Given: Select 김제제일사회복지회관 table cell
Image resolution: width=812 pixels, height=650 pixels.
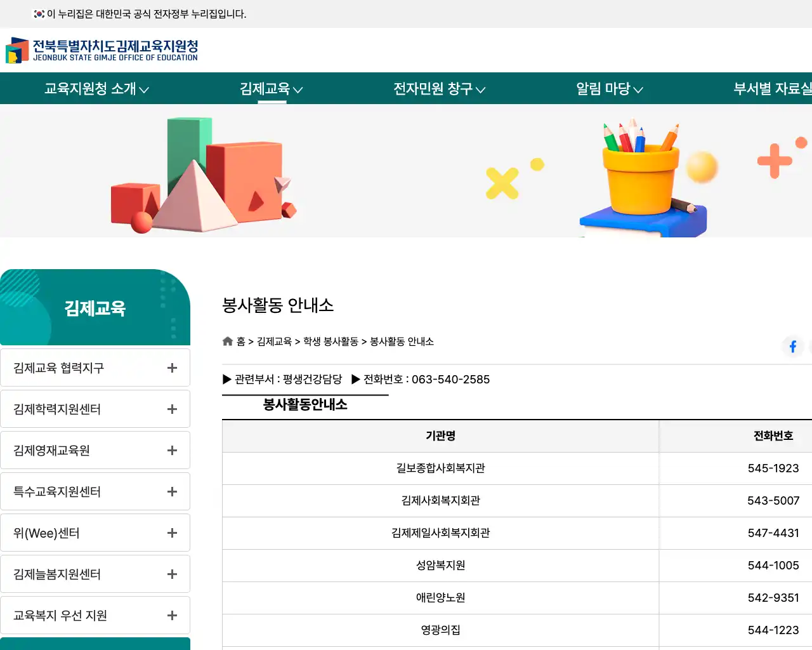Looking at the screenshot, I should tap(440, 533).
